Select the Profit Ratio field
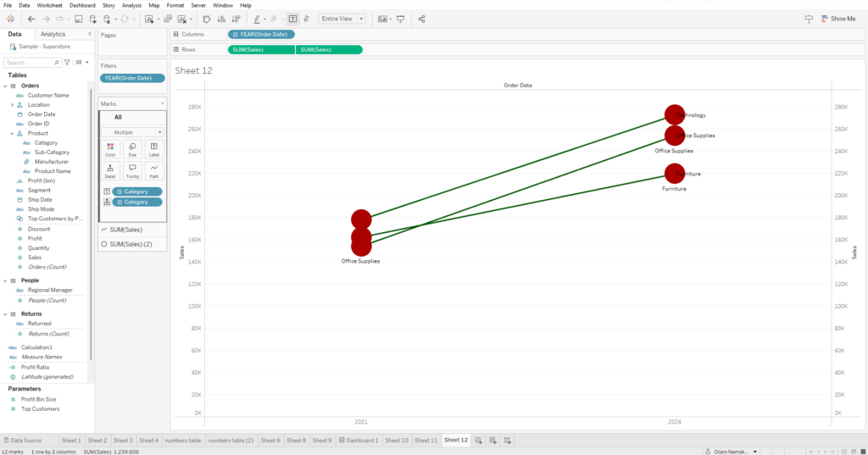The width and height of the screenshot is (868, 455). pyautogui.click(x=35, y=368)
